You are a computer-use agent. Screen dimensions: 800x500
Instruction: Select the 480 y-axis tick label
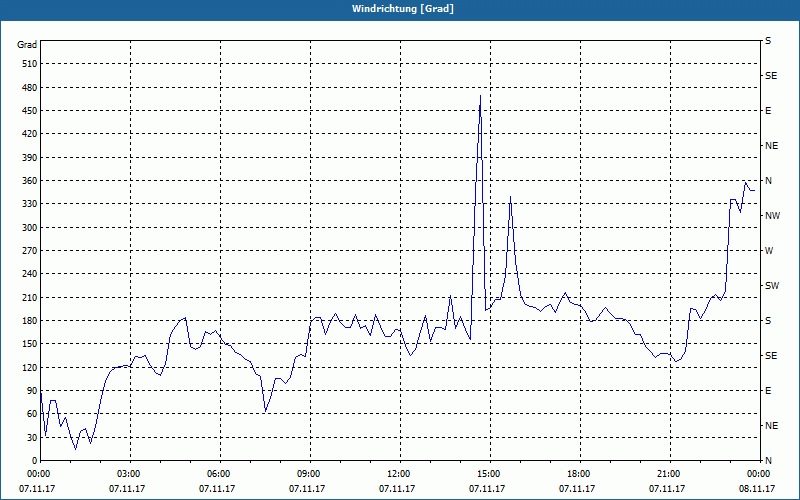click(31, 87)
